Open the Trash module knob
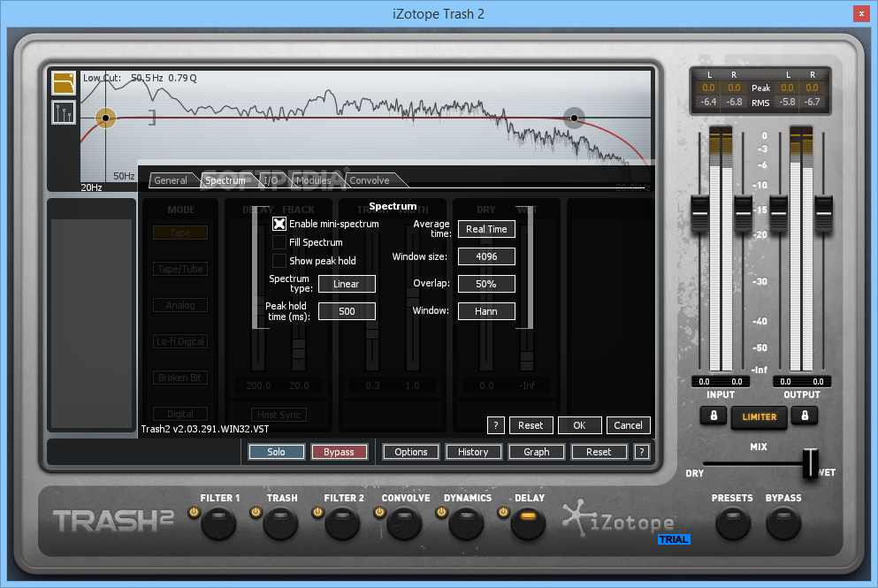Viewport: 878px width, 588px height. pos(280,523)
